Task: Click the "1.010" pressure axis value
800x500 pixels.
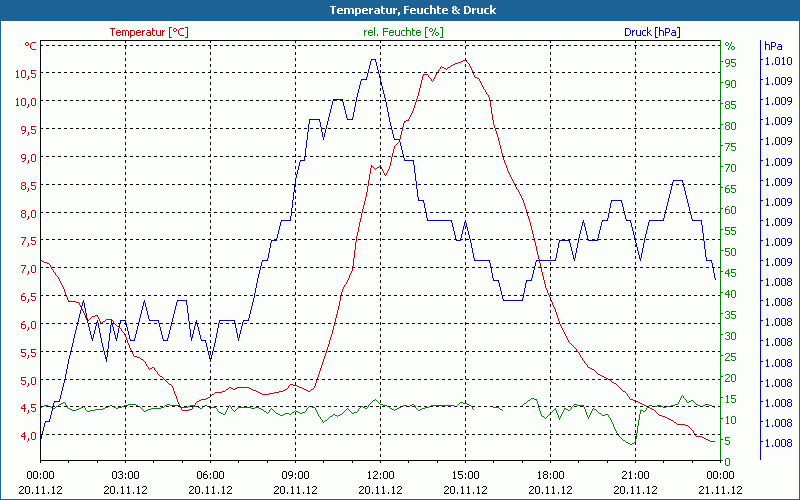Action: click(778, 61)
